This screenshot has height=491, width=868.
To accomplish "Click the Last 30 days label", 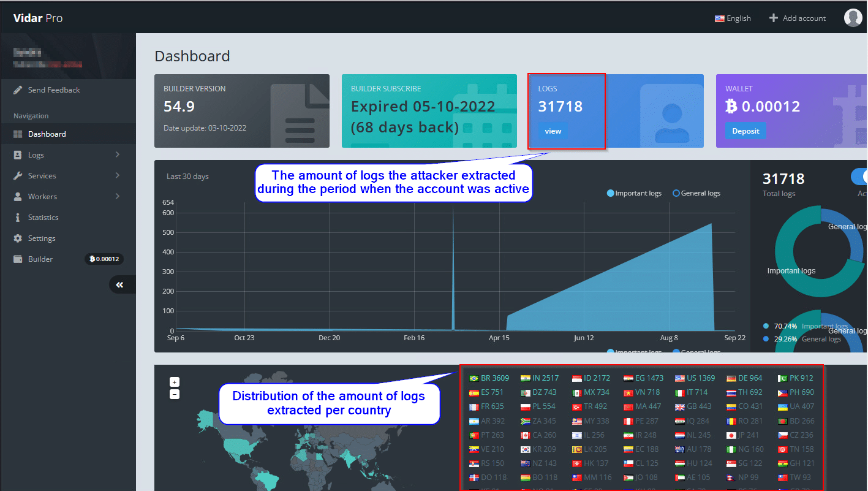I will click(187, 177).
